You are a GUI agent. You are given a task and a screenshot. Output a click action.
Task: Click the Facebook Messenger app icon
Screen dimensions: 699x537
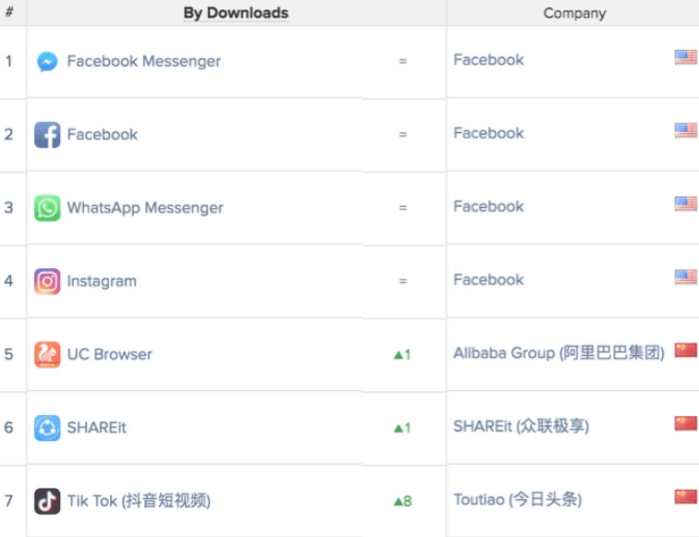coord(47,61)
